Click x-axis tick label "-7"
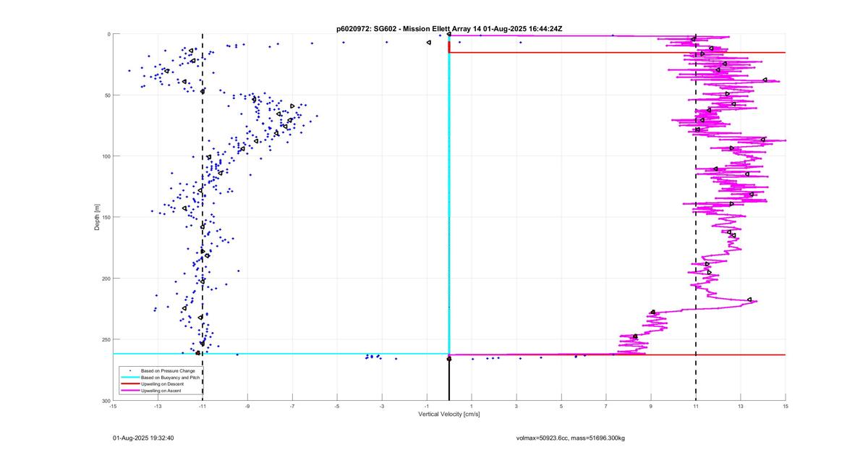This screenshot has width=868, height=450. (292, 407)
